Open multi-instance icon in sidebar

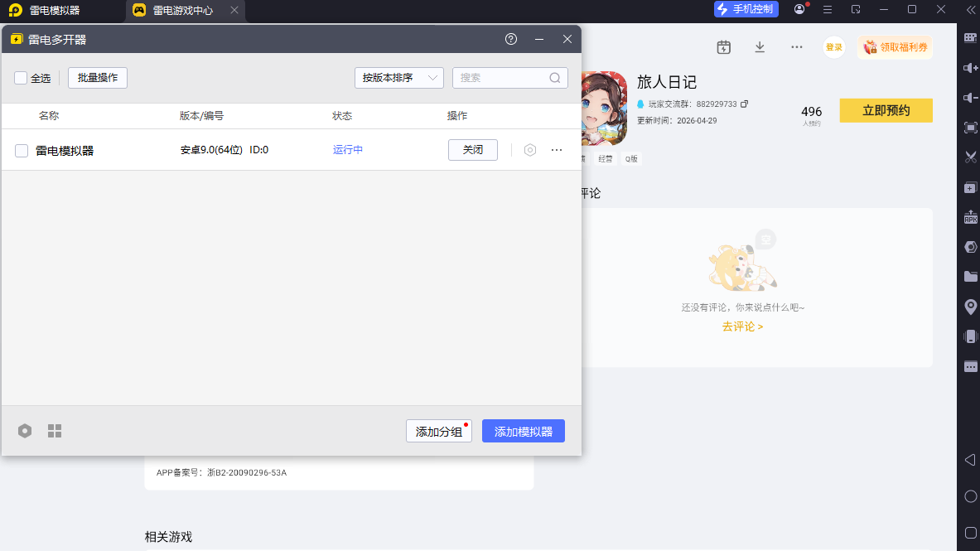point(970,187)
